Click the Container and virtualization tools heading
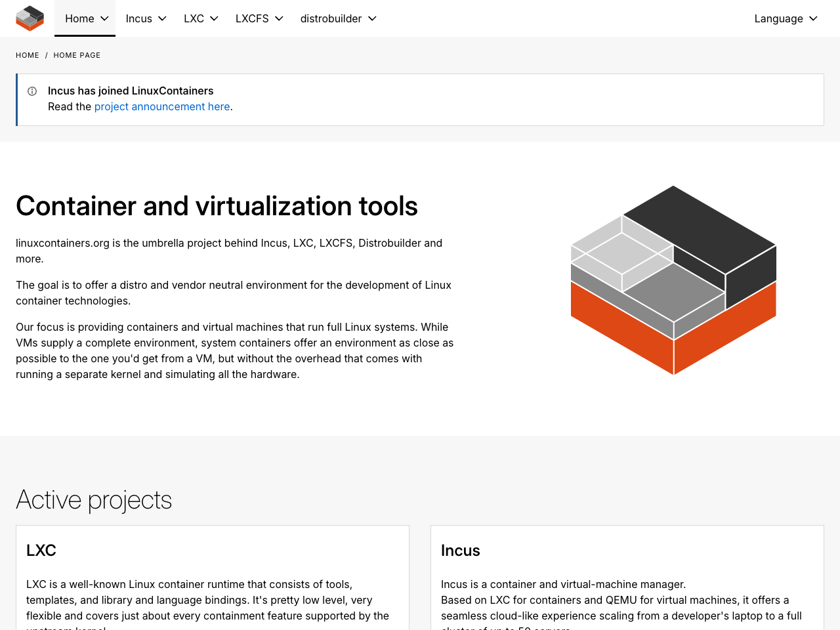The image size is (840, 630). (217, 206)
